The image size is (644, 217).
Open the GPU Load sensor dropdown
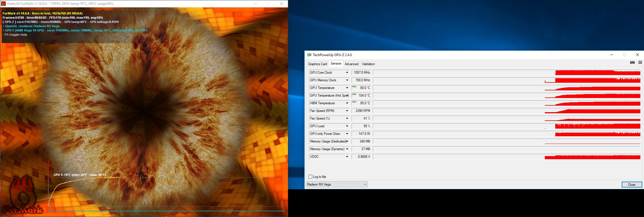[347, 126]
